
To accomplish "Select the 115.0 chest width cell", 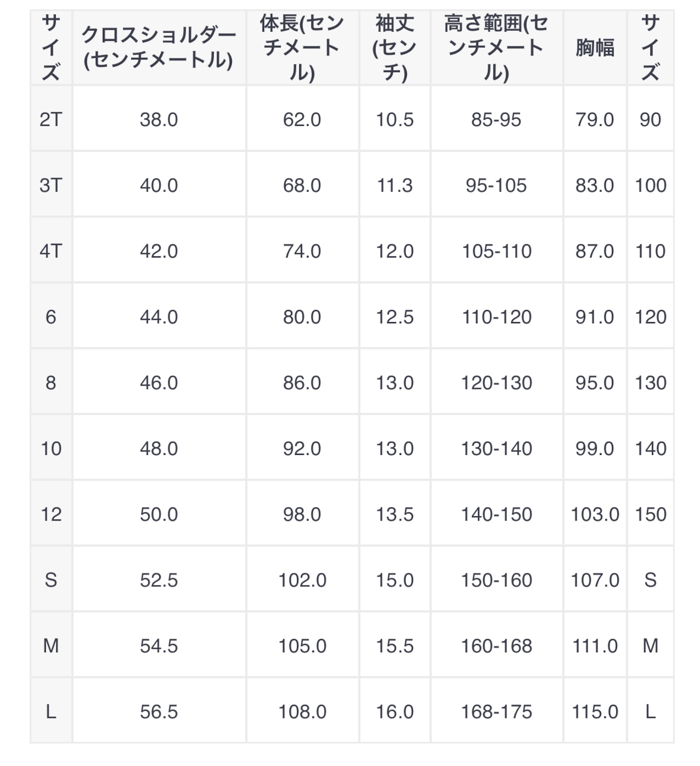I will [x=595, y=711].
